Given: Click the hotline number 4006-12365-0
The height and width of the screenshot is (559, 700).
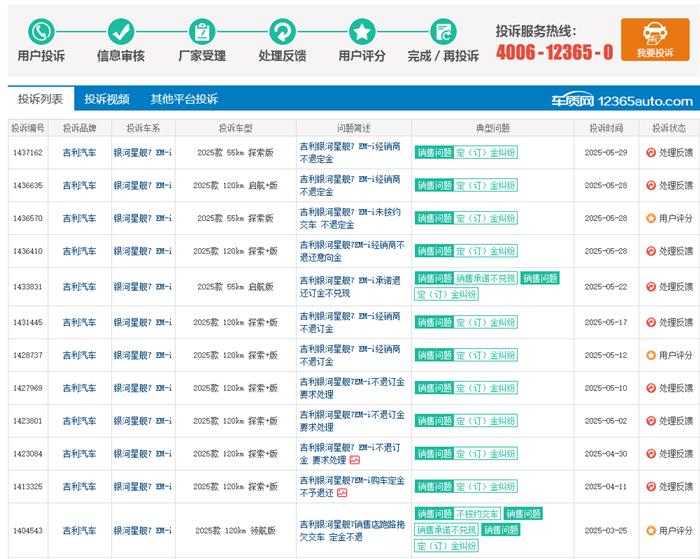Looking at the screenshot, I should (x=554, y=52).
